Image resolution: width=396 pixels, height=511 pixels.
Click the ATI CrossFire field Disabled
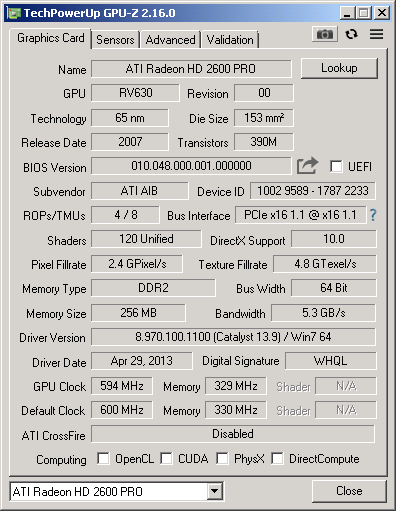tap(233, 434)
